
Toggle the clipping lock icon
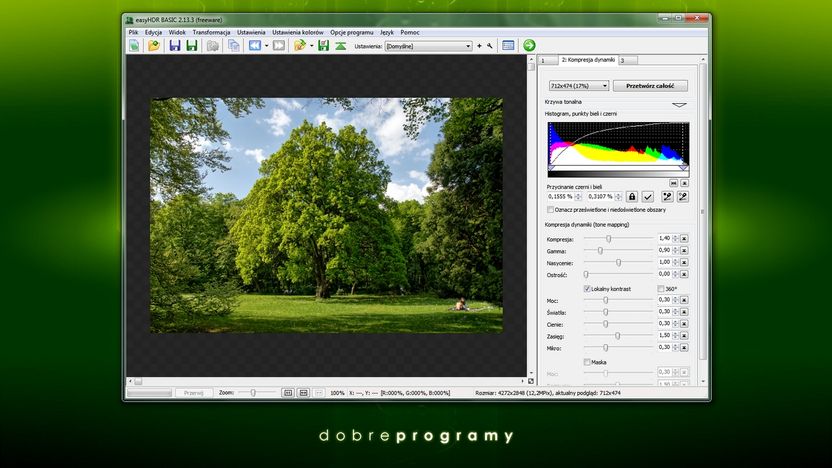pos(632,197)
